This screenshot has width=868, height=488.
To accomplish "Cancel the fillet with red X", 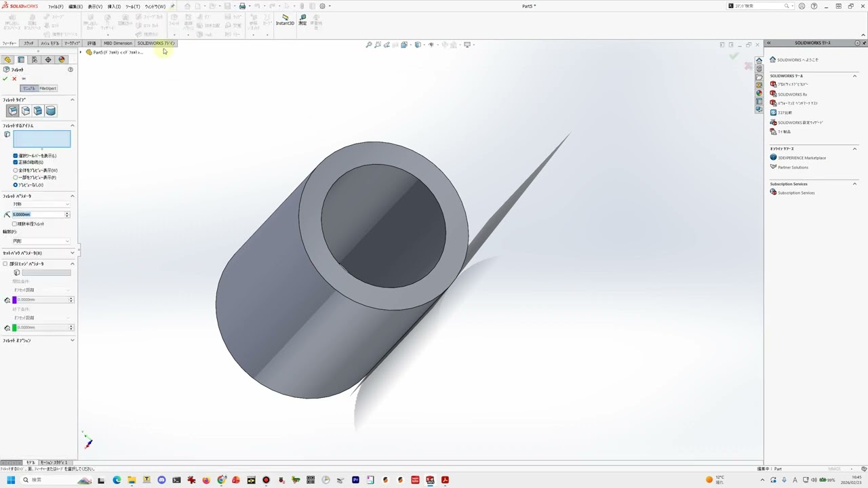I will point(14,79).
